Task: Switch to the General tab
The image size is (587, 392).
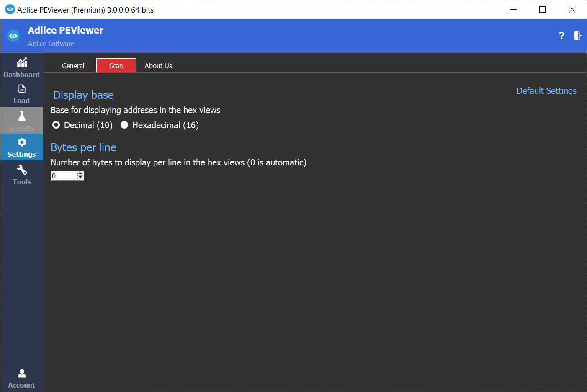Action: coord(73,66)
